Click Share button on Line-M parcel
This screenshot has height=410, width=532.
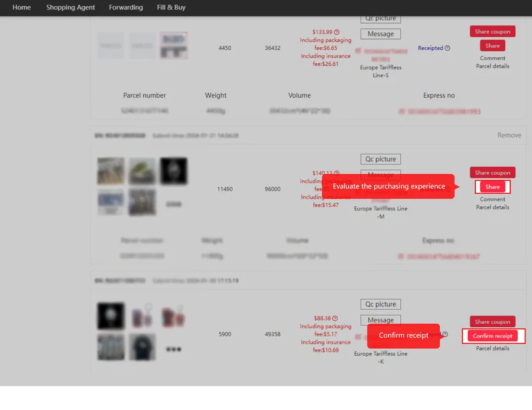[x=492, y=187]
